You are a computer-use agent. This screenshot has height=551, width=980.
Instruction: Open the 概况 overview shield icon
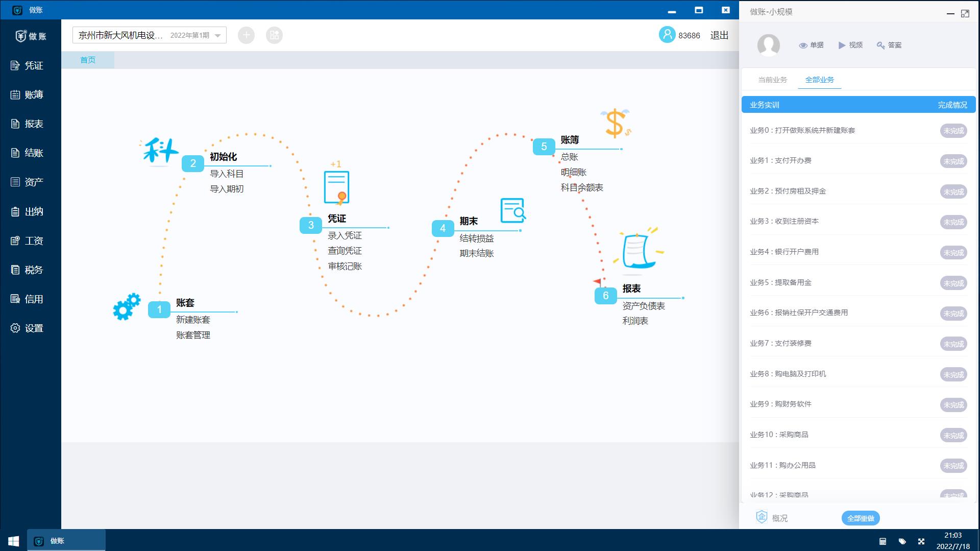tap(762, 517)
